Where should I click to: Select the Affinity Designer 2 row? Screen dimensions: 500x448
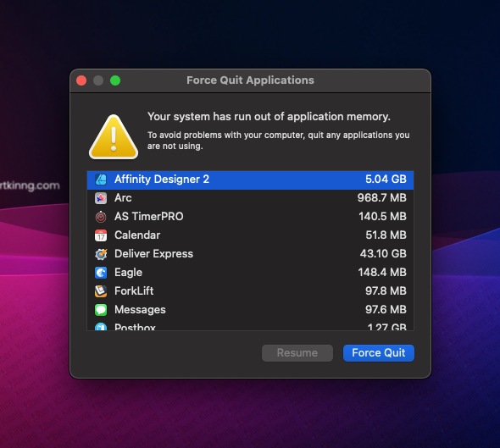point(250,180)
